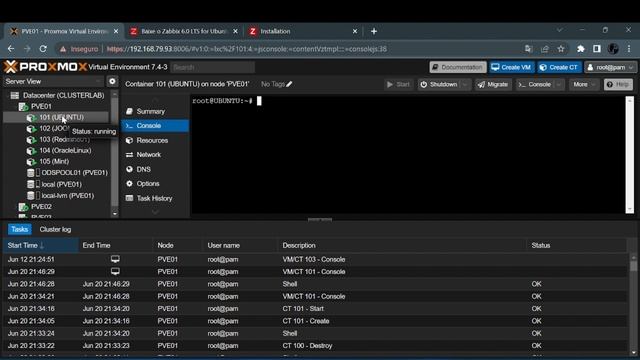
Task: Reload the page
Action: (43, 49)
